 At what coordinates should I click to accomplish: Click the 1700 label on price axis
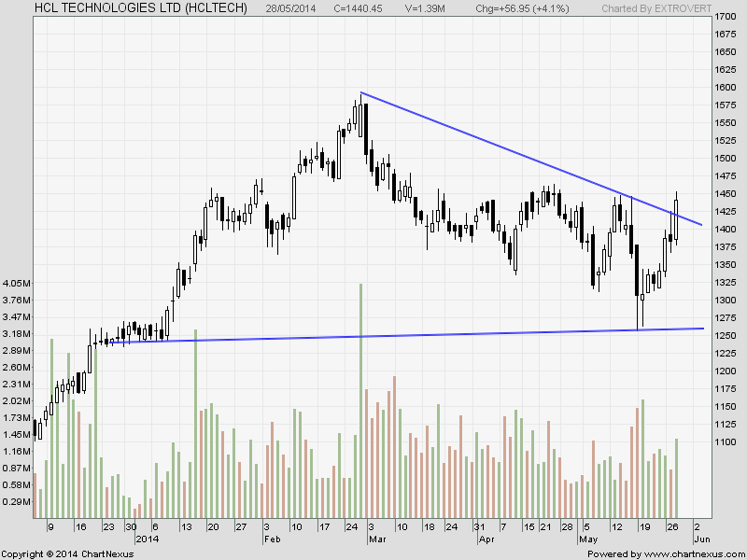[723, 17]
